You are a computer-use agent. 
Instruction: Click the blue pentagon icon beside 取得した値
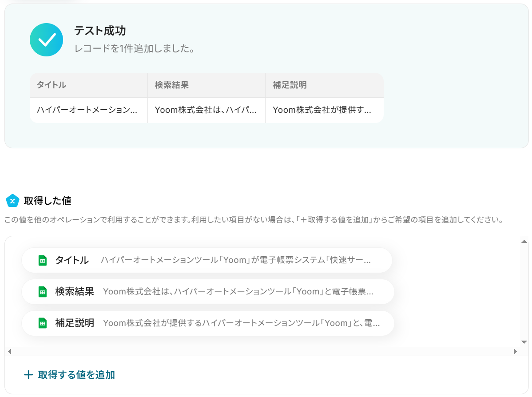(12, 201)
